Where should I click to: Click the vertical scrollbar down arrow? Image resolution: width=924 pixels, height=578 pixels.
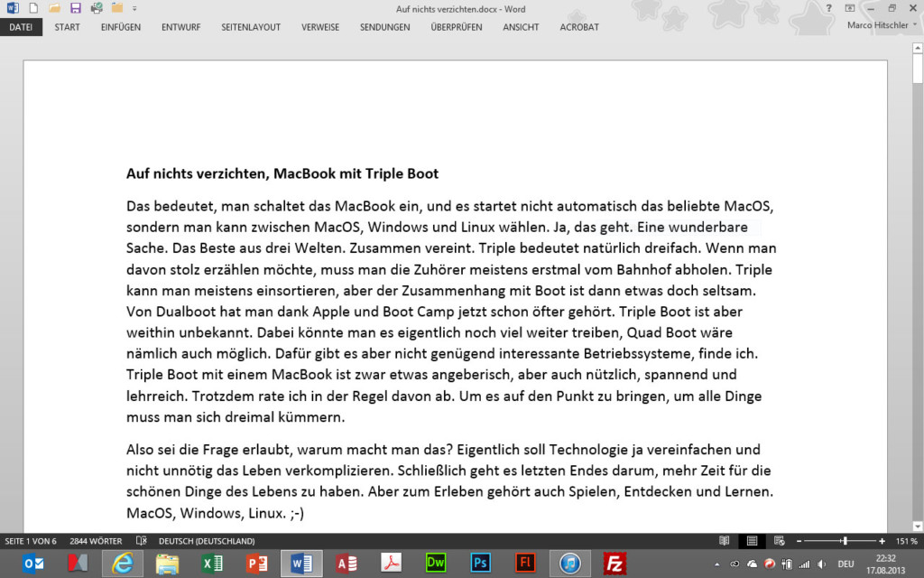coord(918,526)
